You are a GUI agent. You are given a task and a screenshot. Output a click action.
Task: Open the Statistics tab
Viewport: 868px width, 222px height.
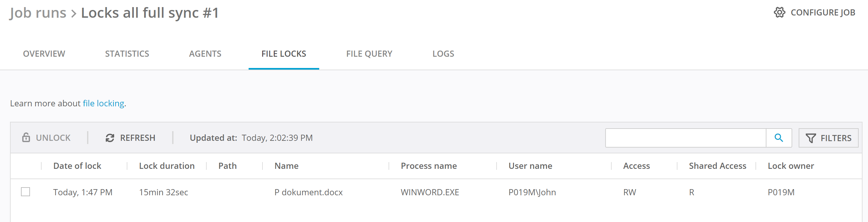coord(127,54)
